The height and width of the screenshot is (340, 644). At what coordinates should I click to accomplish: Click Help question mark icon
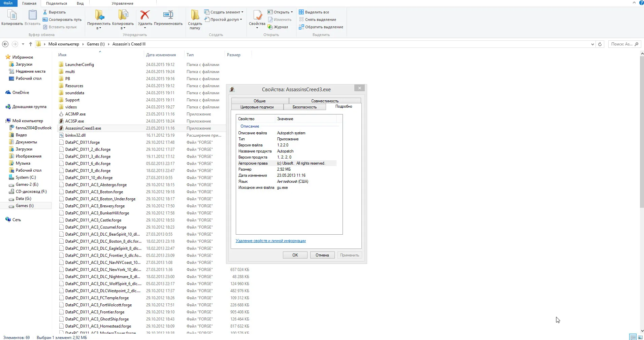[641, 3]
